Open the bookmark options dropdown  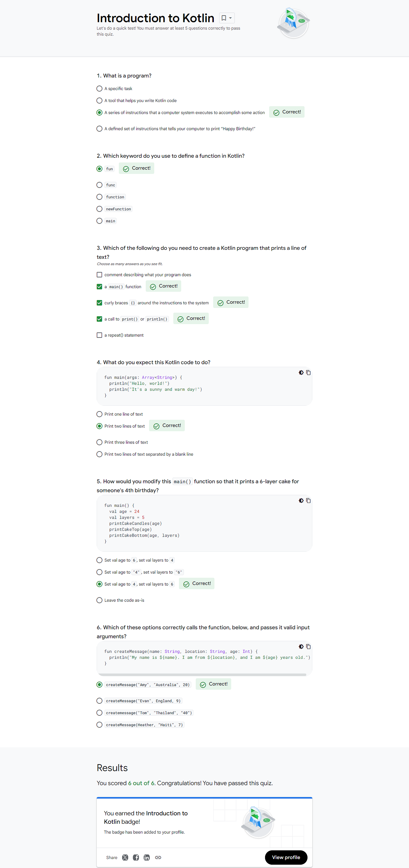[x=230, y=17]
